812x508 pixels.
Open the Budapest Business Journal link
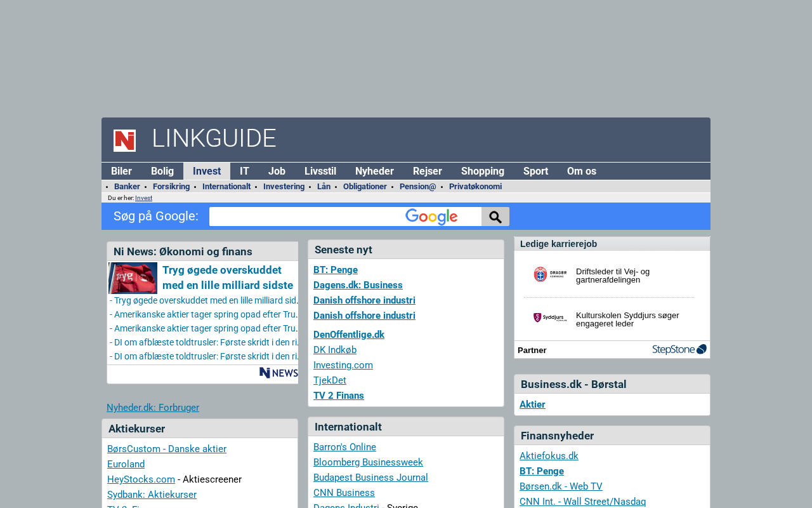(370, 478)
